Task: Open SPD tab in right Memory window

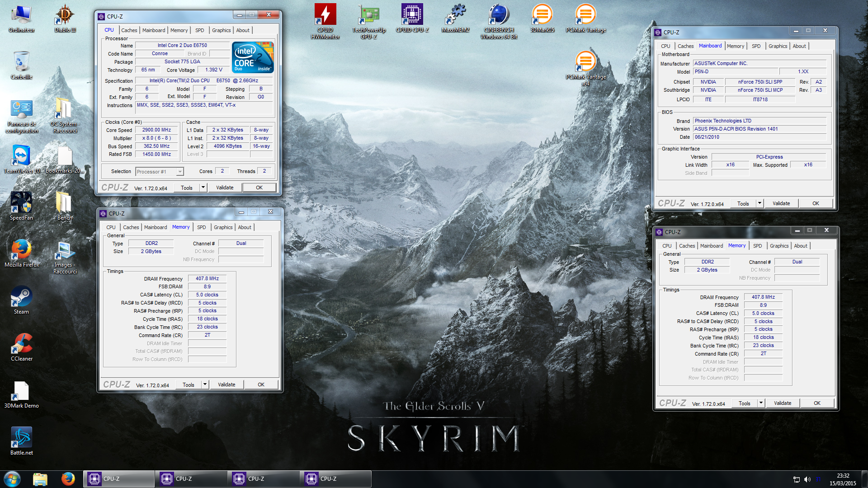Action: (x=757, y=246)
